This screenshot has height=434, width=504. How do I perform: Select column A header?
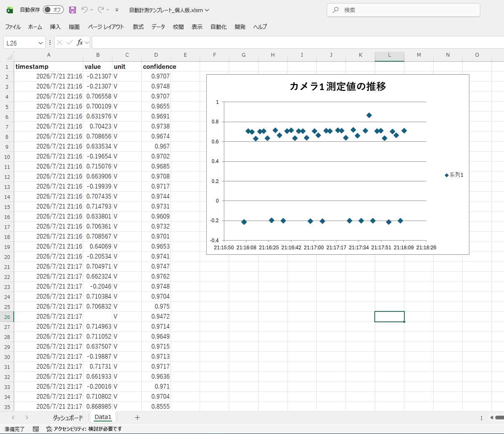(x=49, y=55)
